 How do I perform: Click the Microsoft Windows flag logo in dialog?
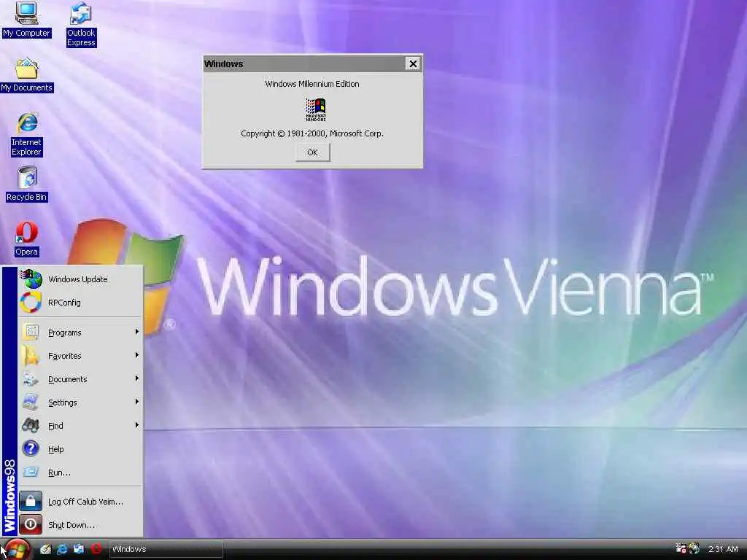(x=316, y=109)
